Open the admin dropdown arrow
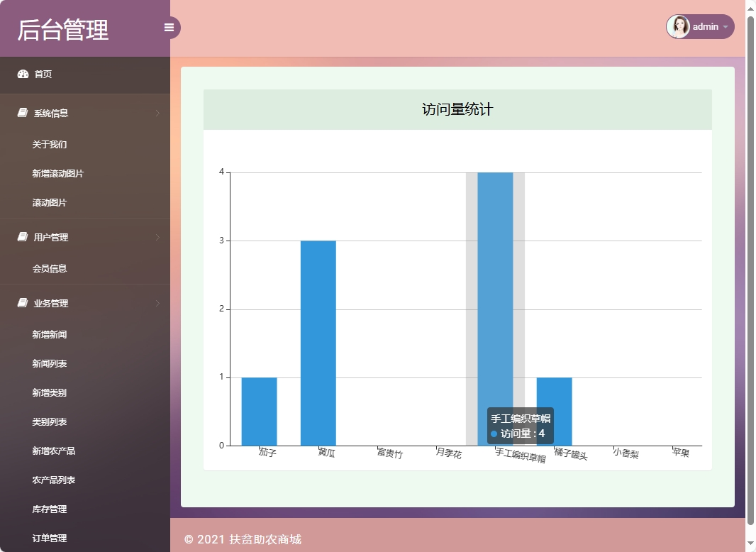Image resolution: width=756 pixels, height=552 pixels. [x=726, y=27]
